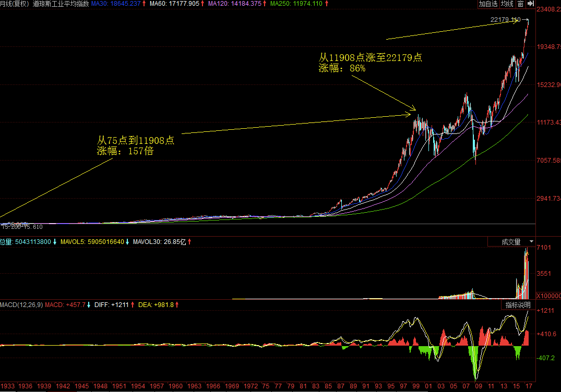The width and height of the screenshot is (561, 392).
Task: Click the 09 year marker on time axis
Action: [479, 386]
